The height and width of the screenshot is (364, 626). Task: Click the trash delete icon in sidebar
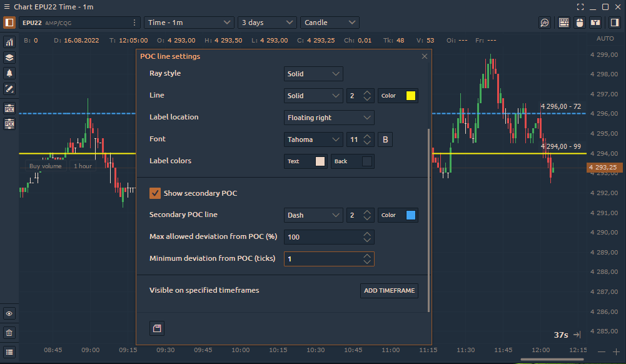(9, 333)
